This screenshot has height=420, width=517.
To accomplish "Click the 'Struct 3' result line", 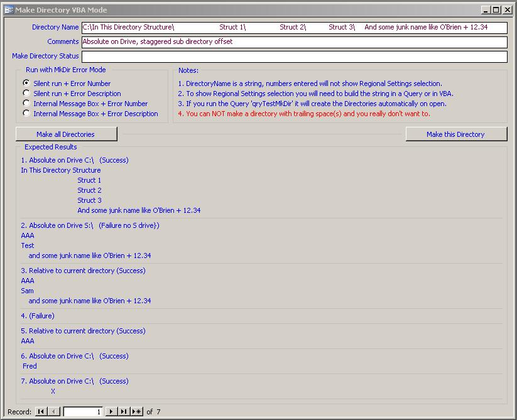I will click(x=89, y=200).
